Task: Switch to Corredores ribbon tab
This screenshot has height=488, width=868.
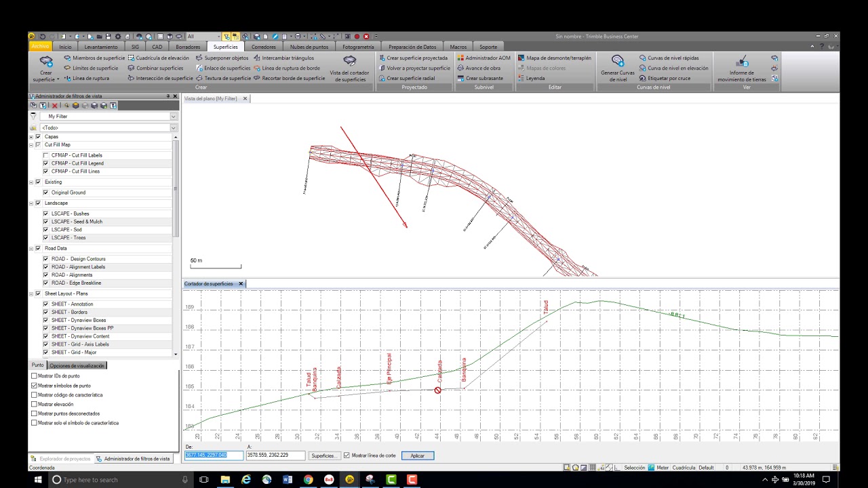Action: [x=264, y=47]
